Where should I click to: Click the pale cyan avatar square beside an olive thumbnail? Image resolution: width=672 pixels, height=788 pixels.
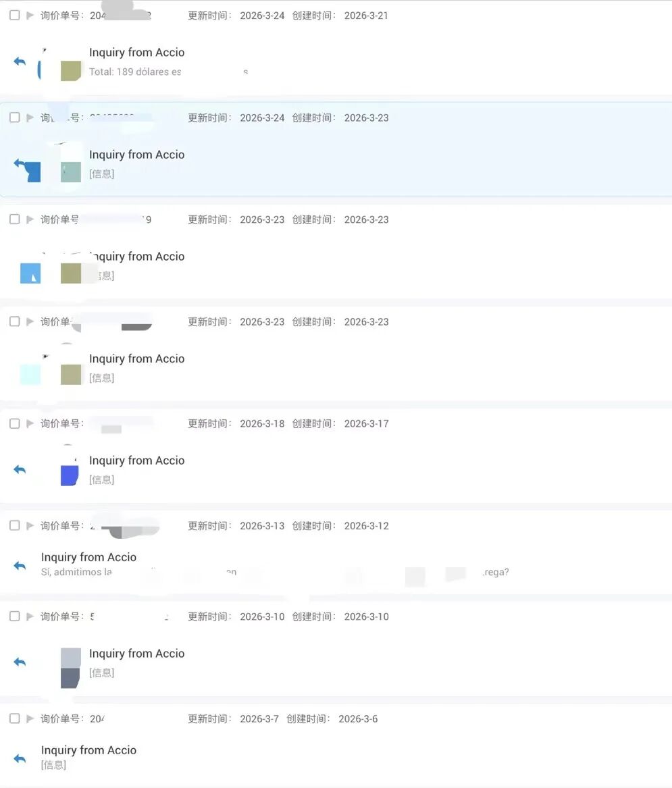coord(30,375)
